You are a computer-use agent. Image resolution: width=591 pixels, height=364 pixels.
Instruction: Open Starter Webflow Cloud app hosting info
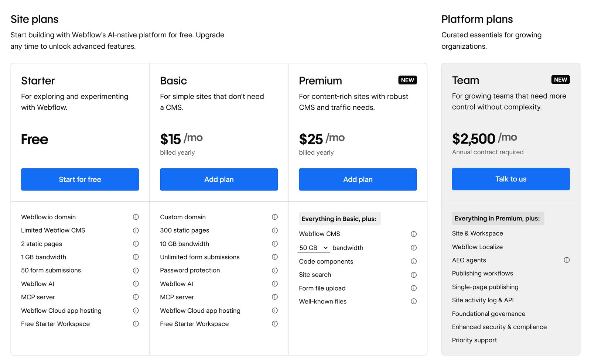136,310
